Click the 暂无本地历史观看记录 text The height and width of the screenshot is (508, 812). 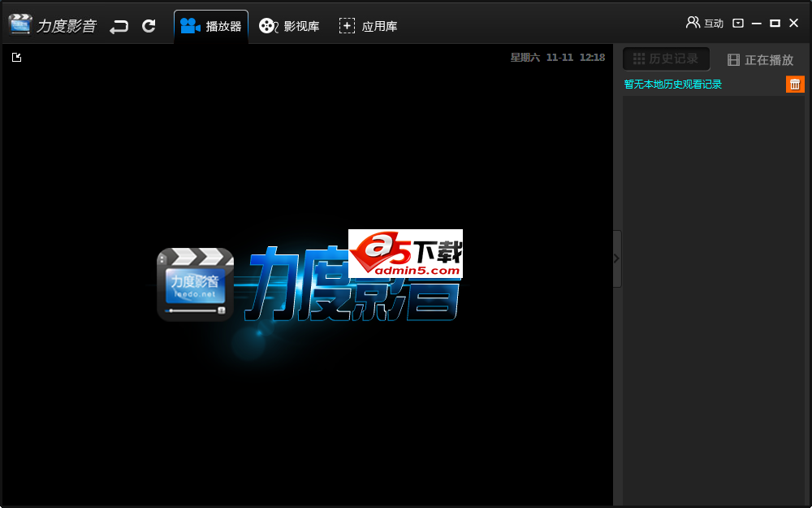coord(672,85)
